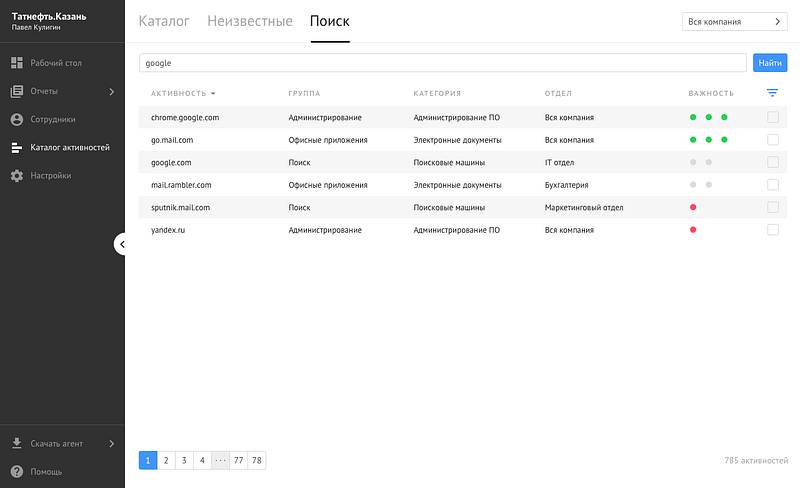This screenshot has width=800, height=488.
Task: Select the go.mail.com activity
Action: tap(172, 140)
